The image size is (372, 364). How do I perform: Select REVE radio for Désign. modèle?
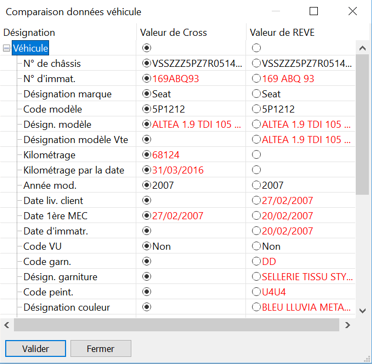pyautogui.click(x=256, y=124)
